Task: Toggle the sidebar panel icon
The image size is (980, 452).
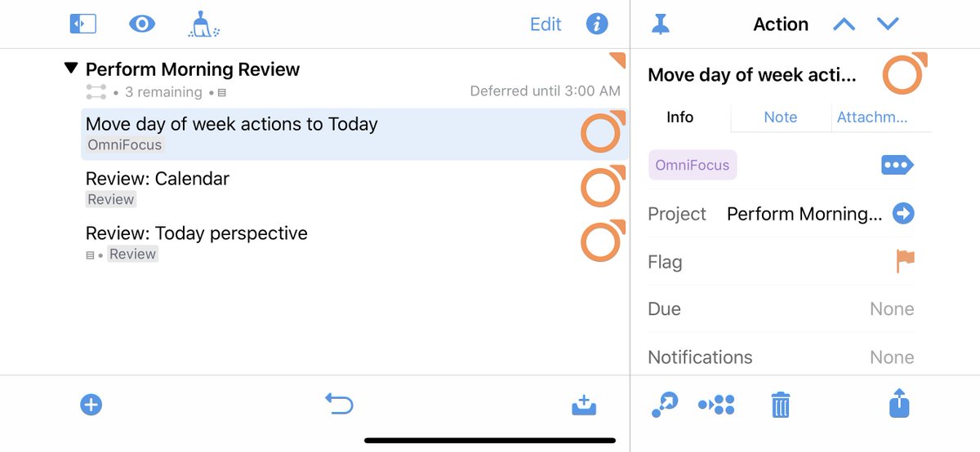Action: (x=83, y=24)
